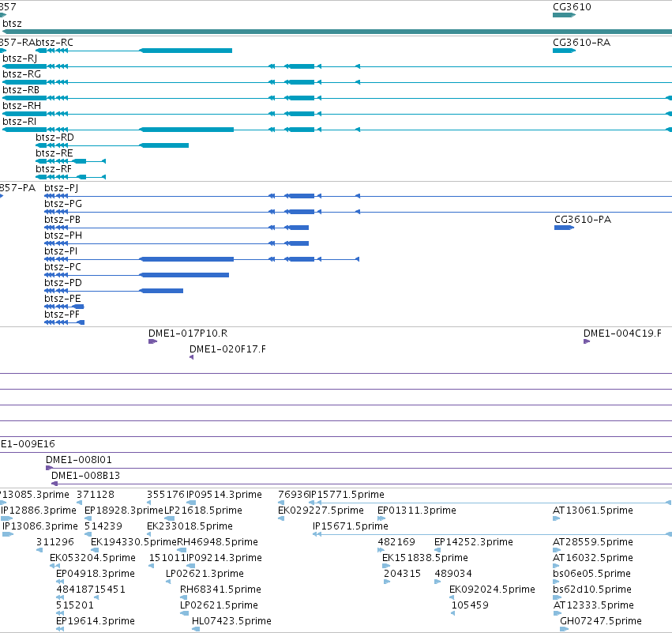
Task: Click the 371128 EST label
Action: point(95,495)
